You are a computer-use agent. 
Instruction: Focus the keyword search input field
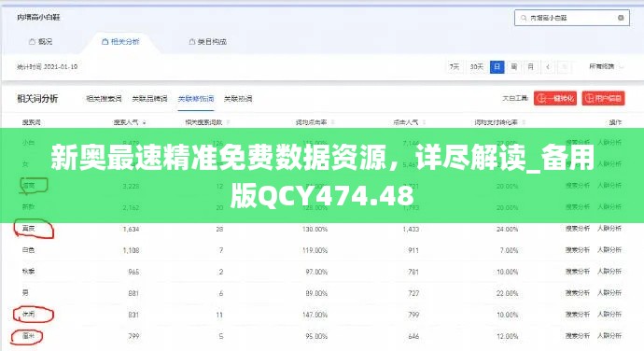click(x=572, y=18)
